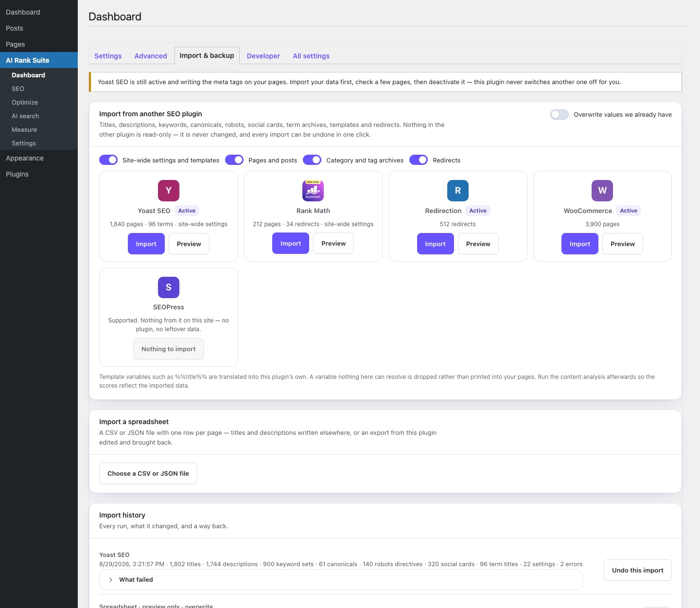Open the Advanced tab
Viewport: 700px width, 608px height.
(151, 56)
